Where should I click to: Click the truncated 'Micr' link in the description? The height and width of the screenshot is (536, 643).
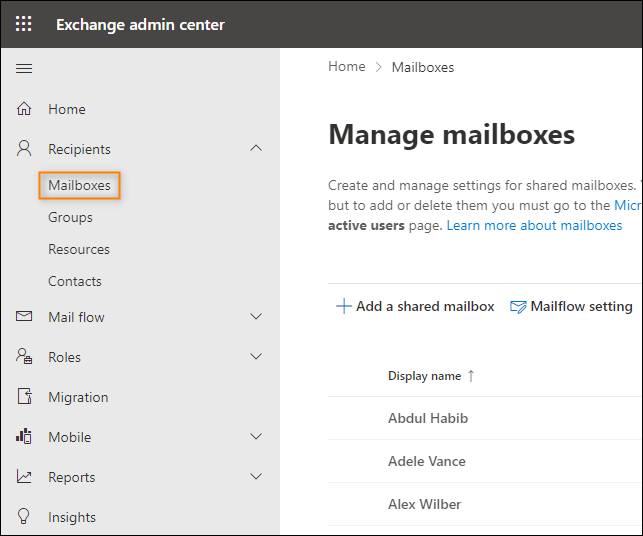click(628, 205)
